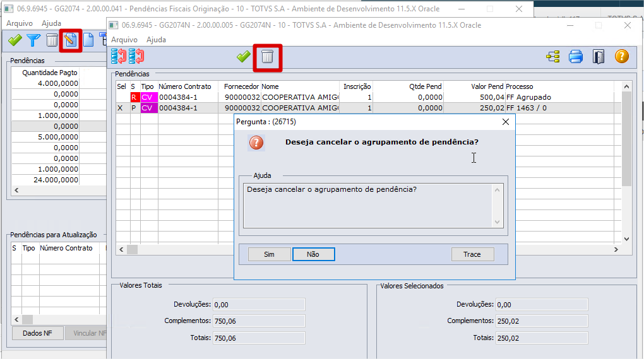Click the Processo column header
The width and height of the screenshot is (644, 359).
(520, 86)
